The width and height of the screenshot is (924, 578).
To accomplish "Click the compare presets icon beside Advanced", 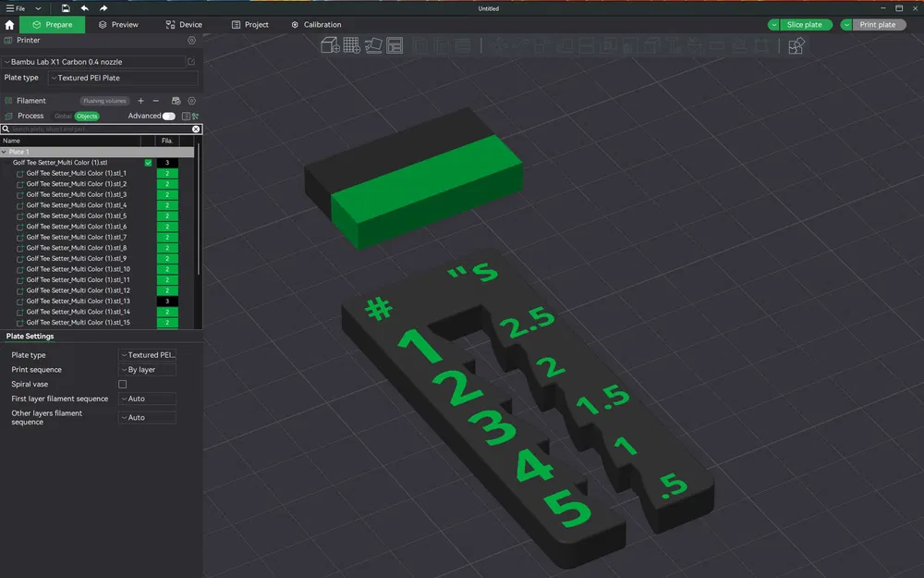I will (x=186, y=117).
